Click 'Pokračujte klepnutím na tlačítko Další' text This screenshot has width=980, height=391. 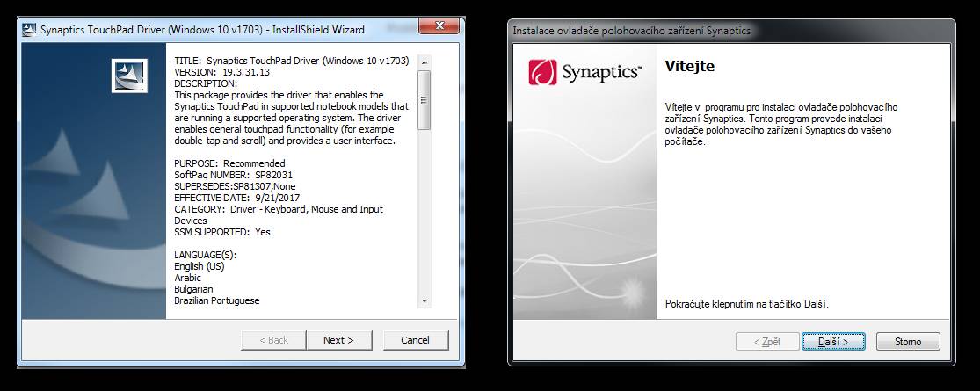[747, 304]
